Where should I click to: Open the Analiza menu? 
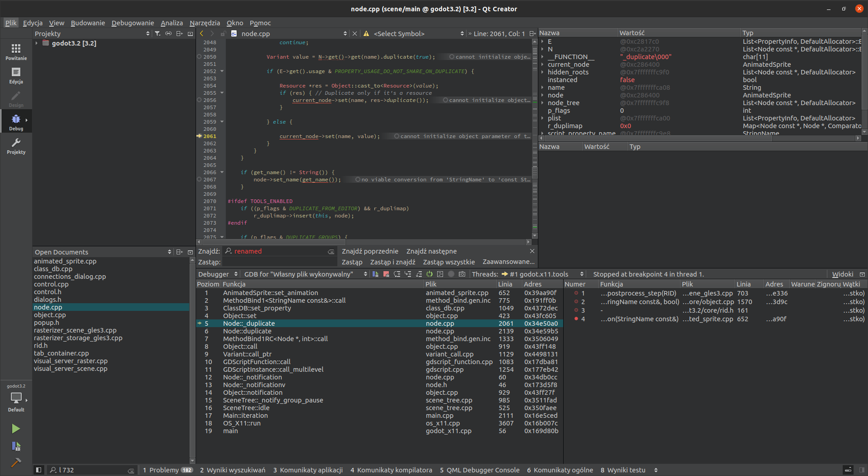172,23
